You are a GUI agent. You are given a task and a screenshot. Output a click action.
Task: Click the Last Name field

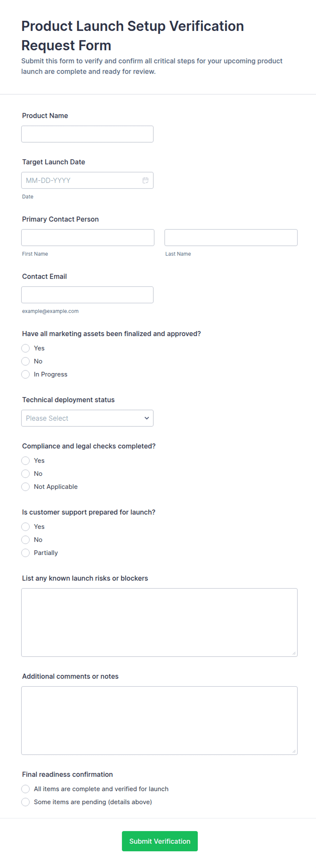[x=231, y=238]
